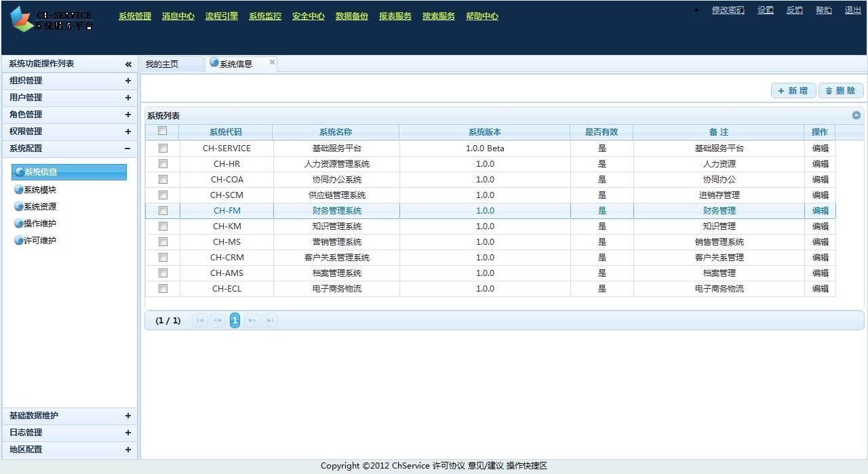Collapse the 系统列表 panel
868x474 pixels.
pyautogui.click(x=856, y=116)
